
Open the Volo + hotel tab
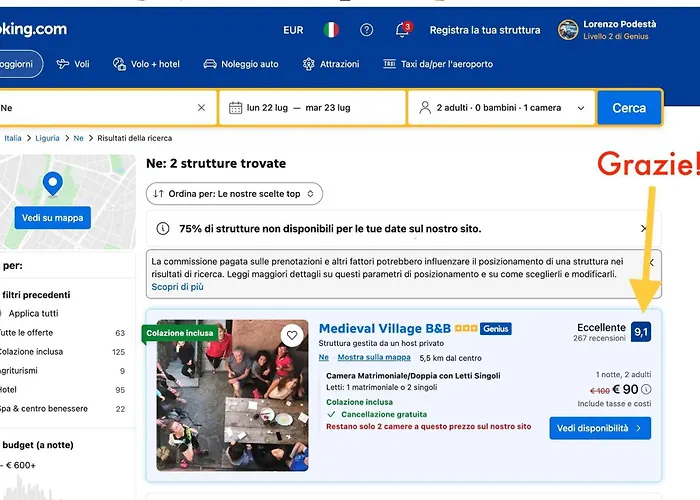pyautogui.click(x=146, y=64)
